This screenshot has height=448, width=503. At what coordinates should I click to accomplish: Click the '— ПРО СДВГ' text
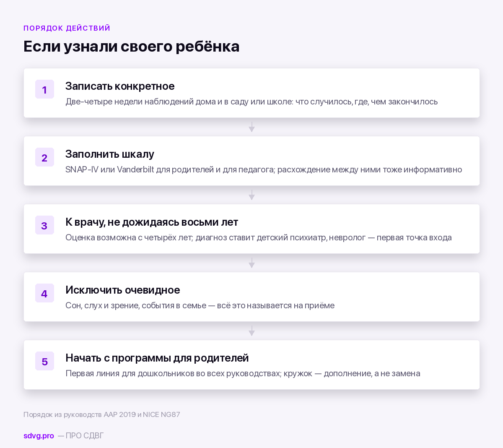click(x=80, y=435)
